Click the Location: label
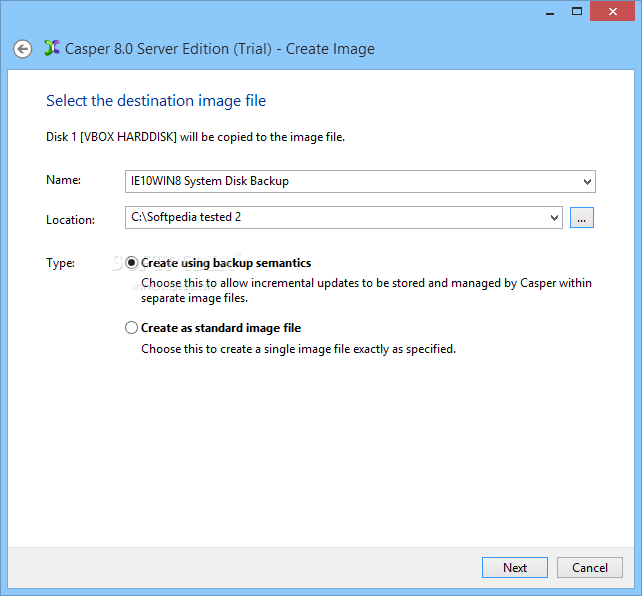Image resolution: width=642 pixels, height=596 pixels. pyautogui.click(x=70, y=220)
